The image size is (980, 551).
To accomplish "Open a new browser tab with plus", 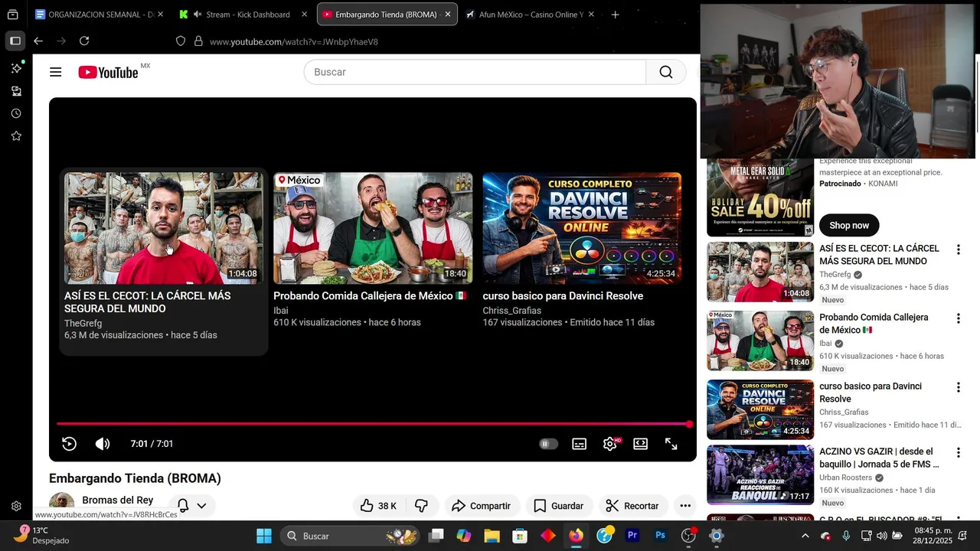I will 615,15.
